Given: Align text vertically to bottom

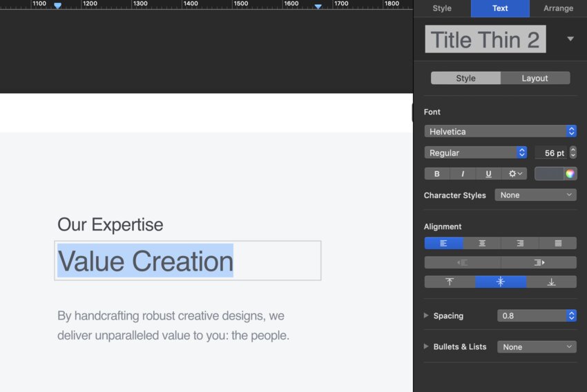Looking at the screenshot, I should pos(551,282).
